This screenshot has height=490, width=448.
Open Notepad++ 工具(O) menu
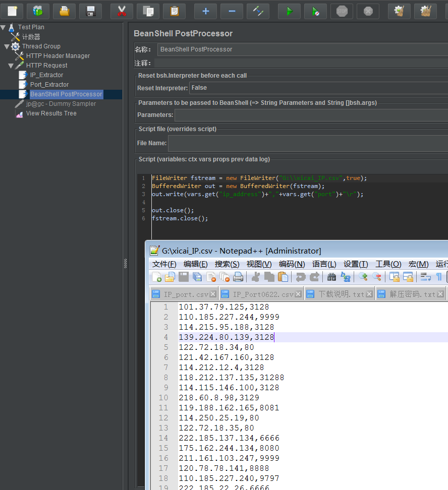pos(388,264)
